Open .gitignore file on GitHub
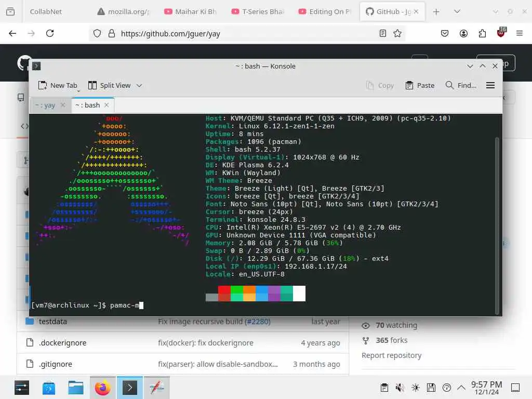The image size is (532, 399). point(55,364)
